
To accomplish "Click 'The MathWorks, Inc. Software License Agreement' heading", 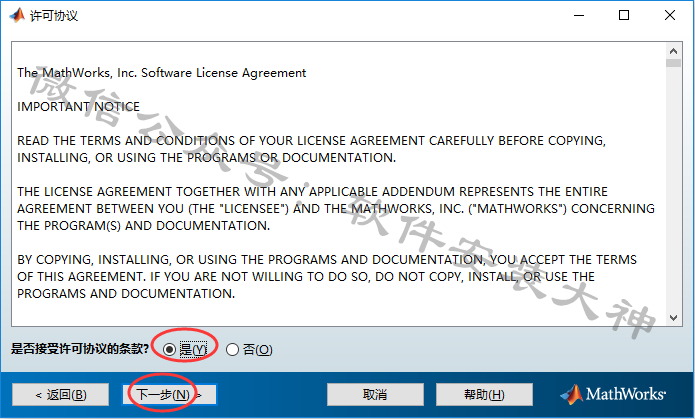I will pos(162,73).
